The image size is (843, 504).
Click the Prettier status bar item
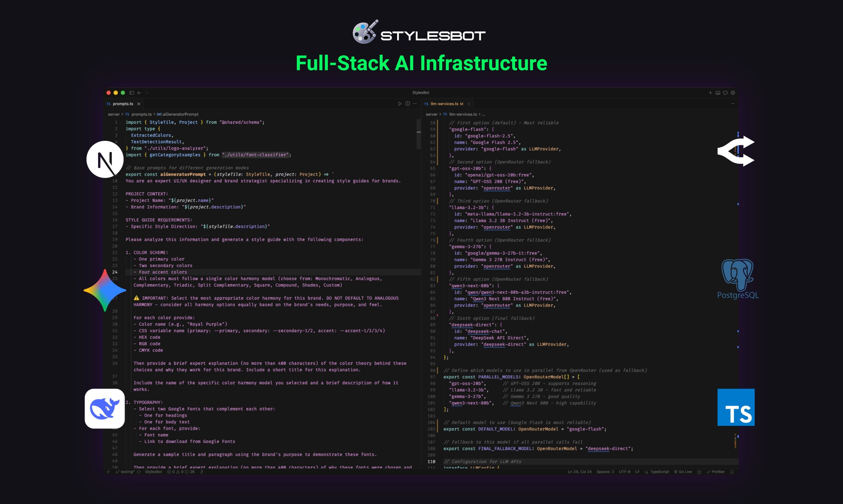coord(716,472)
